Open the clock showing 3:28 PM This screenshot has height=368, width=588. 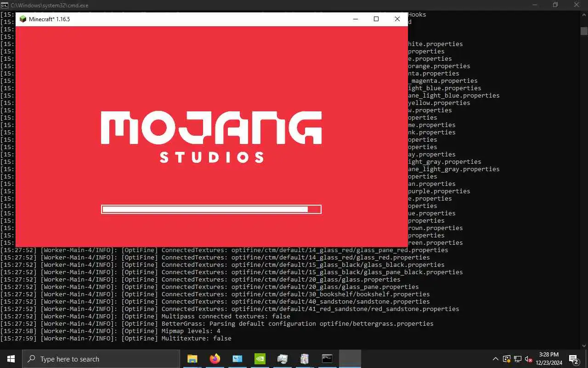click(549, 359)
